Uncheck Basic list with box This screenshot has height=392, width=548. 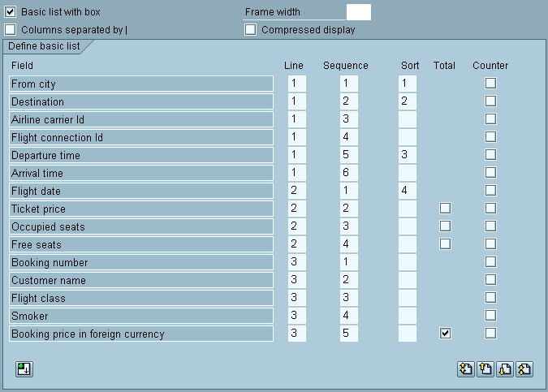click(11, 12)
